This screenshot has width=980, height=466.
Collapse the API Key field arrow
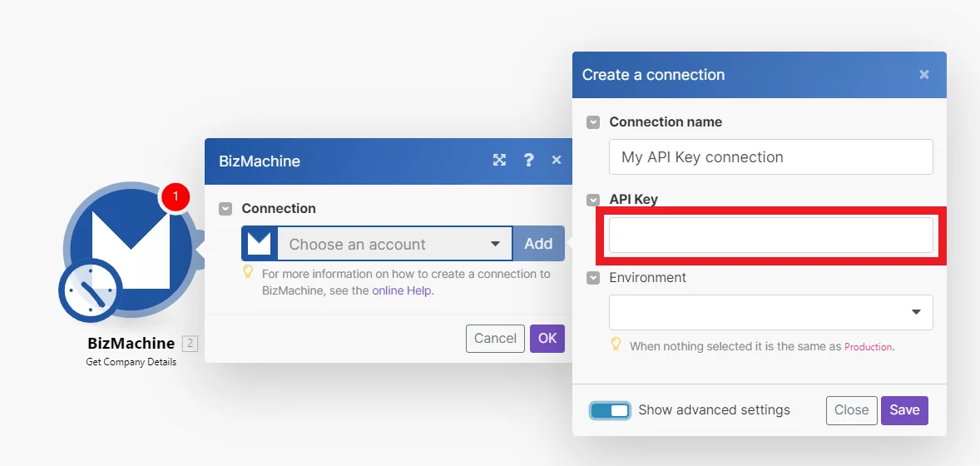tap(593, 201)
